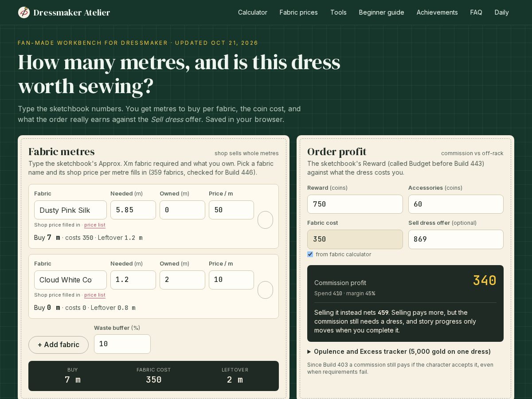This screenshot has height=399, width=532.
Task: Click the FABRIC COST 350 total
Action: (153, 376)
